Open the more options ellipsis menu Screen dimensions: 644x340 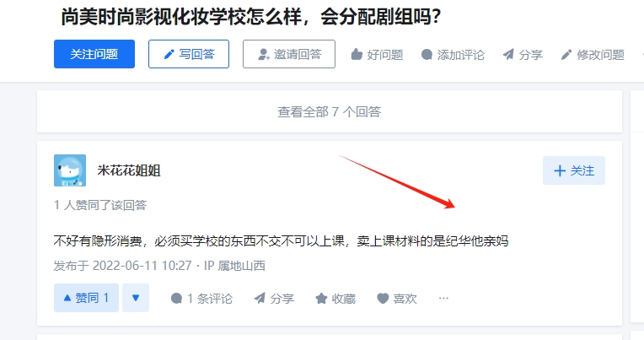[x=443, y=298]
